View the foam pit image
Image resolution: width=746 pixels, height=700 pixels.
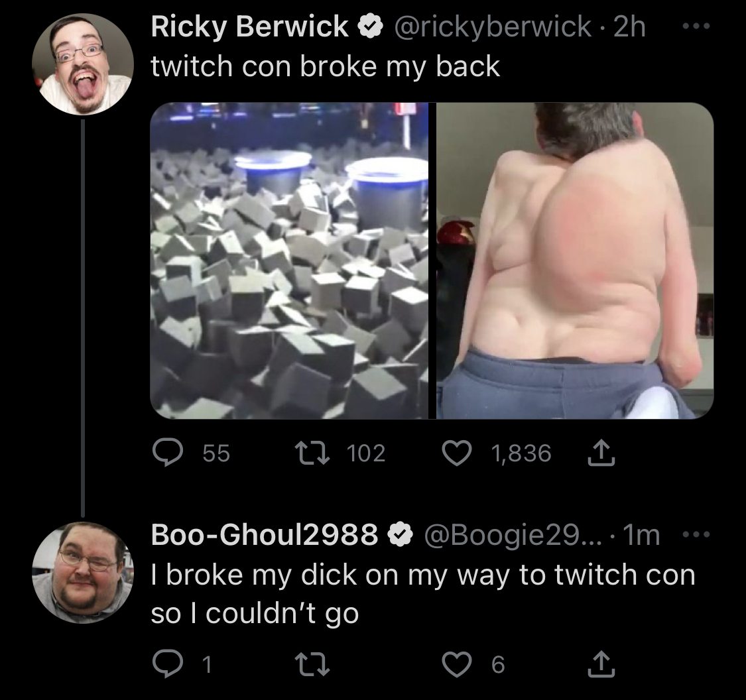289,261
